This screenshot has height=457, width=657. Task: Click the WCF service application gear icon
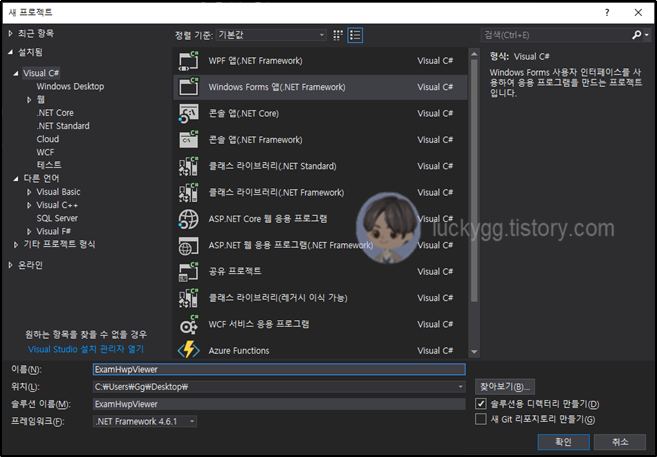[189, 324]
